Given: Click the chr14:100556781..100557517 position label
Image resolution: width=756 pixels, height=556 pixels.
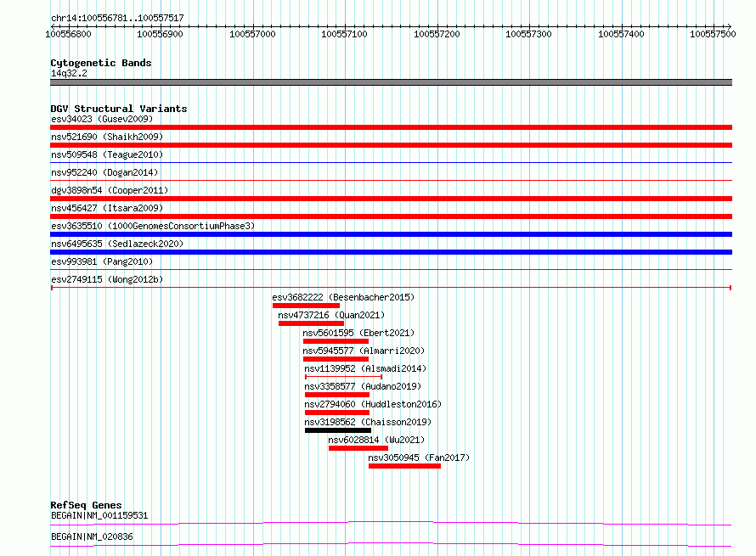Looking at the screenshot, I should (x=117, y=19).
